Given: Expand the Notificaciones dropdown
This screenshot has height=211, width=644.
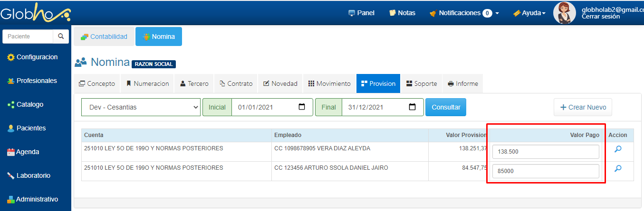Looking at the screenshot, I should [x=464, y=13].
